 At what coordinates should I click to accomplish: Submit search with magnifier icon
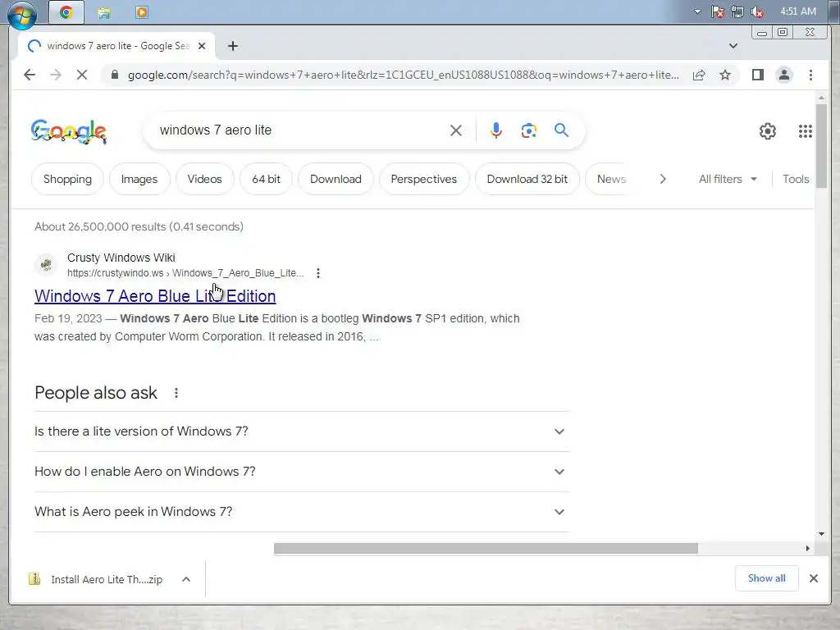561,130
